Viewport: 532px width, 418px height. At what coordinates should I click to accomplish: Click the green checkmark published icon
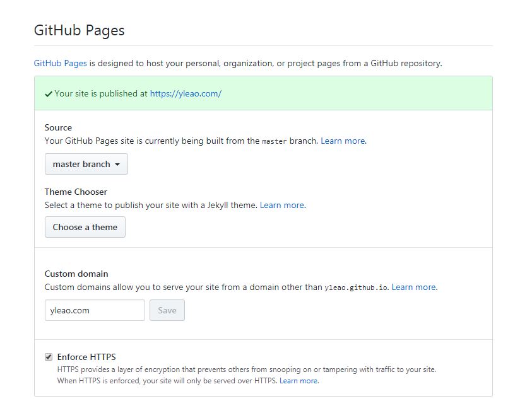point(49,94)
